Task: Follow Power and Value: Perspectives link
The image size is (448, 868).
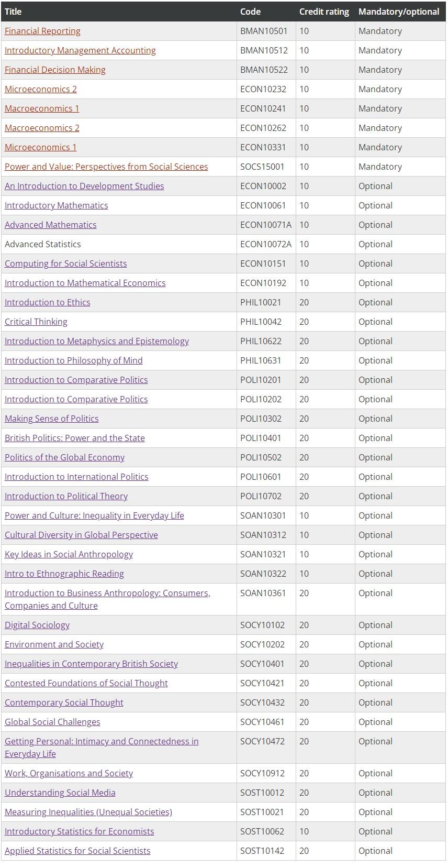Action: pos(106,167)
